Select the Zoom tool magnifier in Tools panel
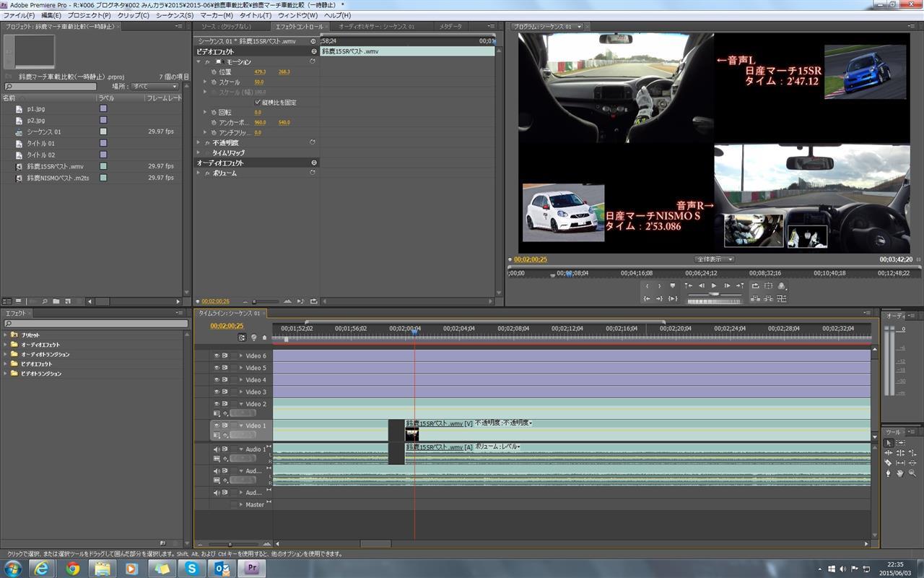 coord(912,473)
